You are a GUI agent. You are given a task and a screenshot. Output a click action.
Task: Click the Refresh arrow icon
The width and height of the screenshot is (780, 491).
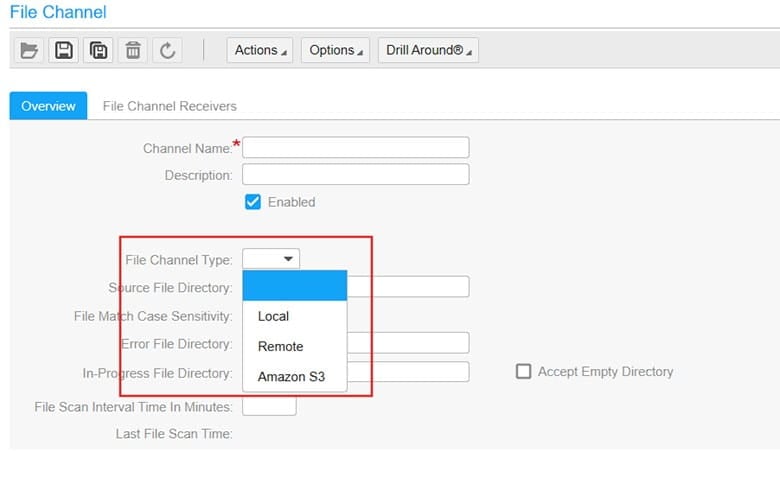[166, 50]
